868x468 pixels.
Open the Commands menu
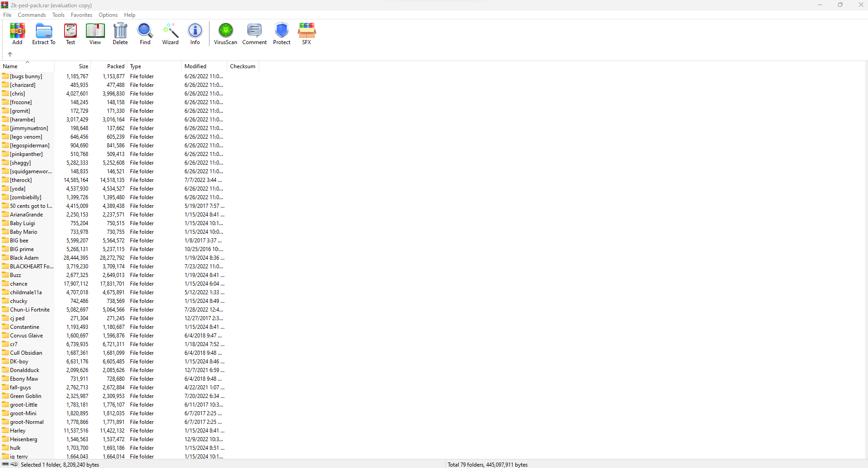pos(32,15)
